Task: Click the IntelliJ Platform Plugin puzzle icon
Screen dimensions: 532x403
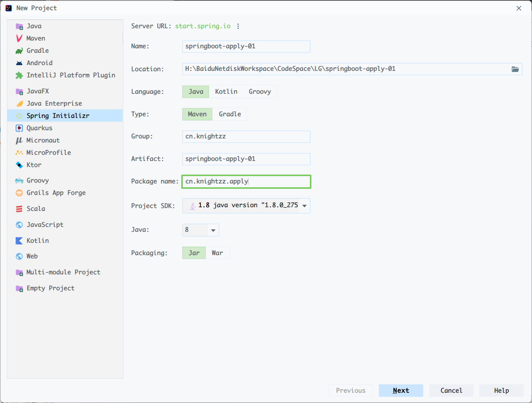Action: [x=19, y=75]
